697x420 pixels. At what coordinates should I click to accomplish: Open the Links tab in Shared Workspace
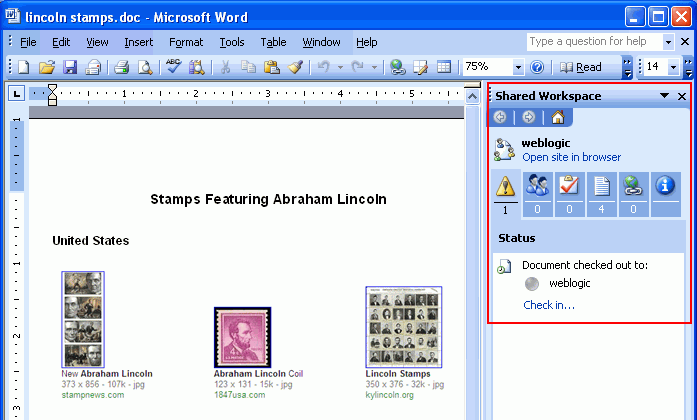pyautogui.click(x=633, y=194)
